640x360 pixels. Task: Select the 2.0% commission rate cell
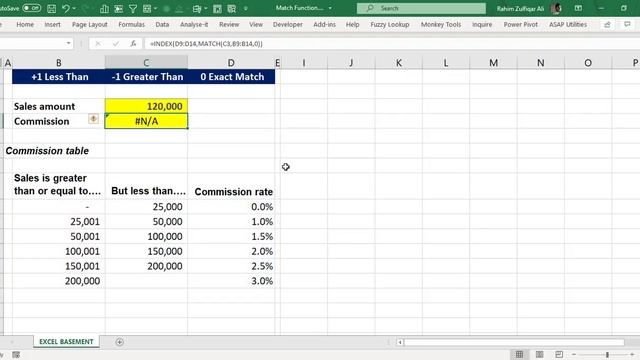[x=231, y=251]
